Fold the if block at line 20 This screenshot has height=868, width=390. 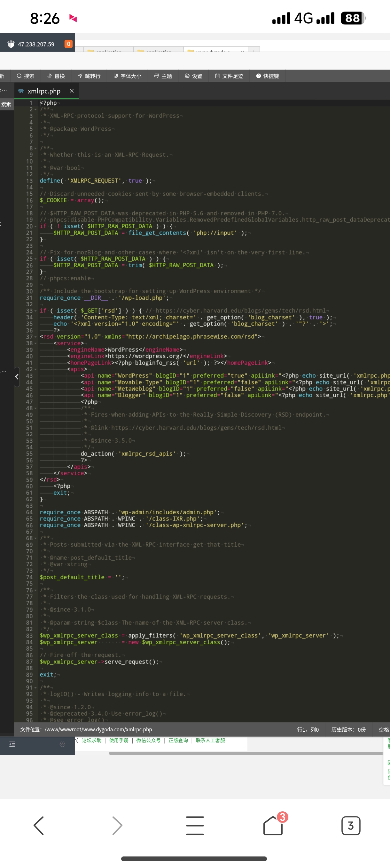tap(35, 226)
